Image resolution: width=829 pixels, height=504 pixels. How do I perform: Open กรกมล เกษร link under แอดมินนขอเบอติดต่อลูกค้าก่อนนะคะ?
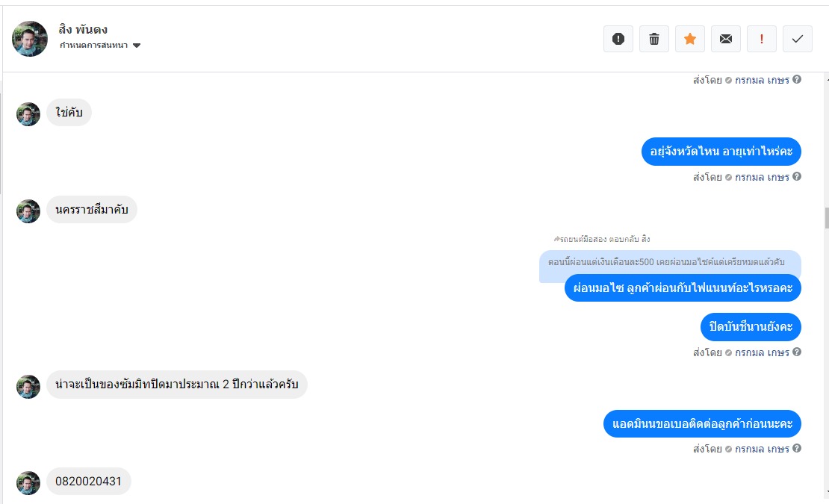[x=762, y=449]
